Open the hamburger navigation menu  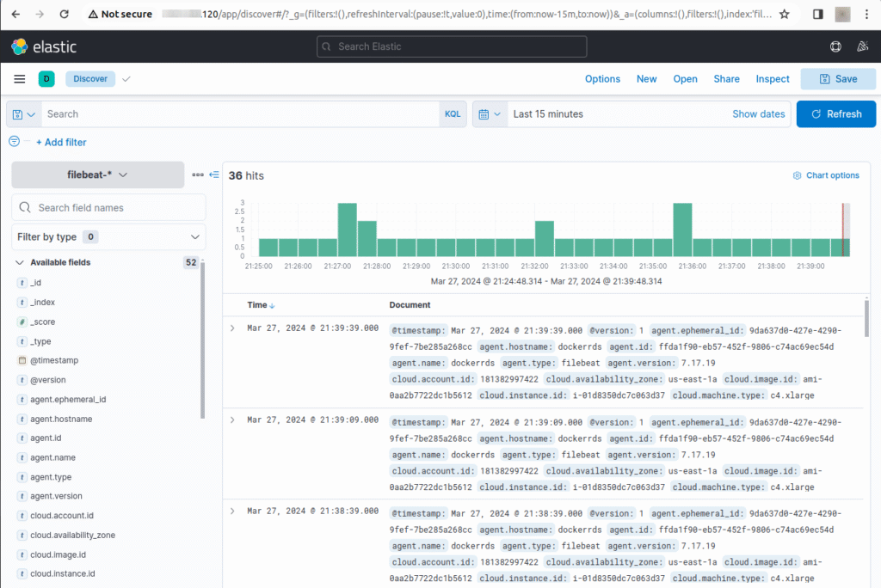[x=20, y=79]
